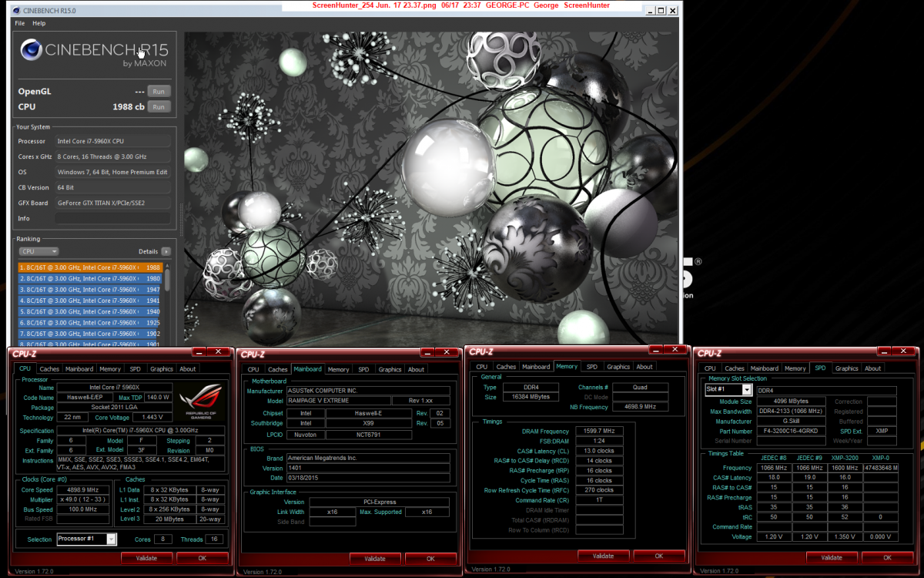Image resolution: width=924 pixels, height=578 pixels.
Task: Click OK in the CPU-Z Memory window
Action: tap(659, 556)
